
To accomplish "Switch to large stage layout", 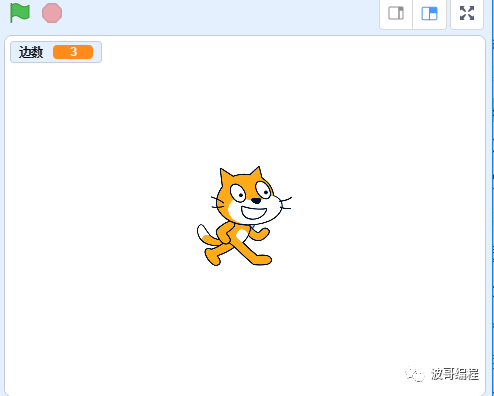I will [429, 14].
